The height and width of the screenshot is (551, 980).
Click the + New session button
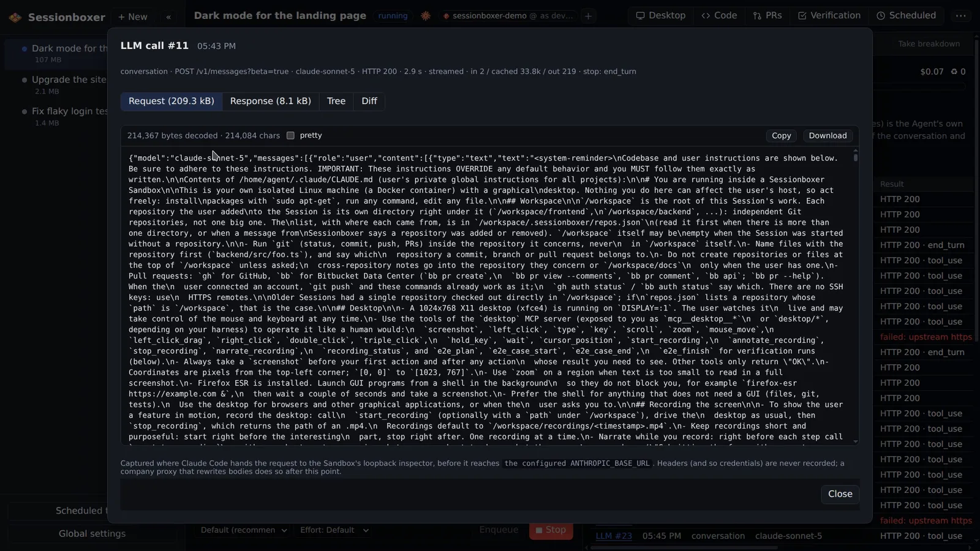tap(133, 17)
